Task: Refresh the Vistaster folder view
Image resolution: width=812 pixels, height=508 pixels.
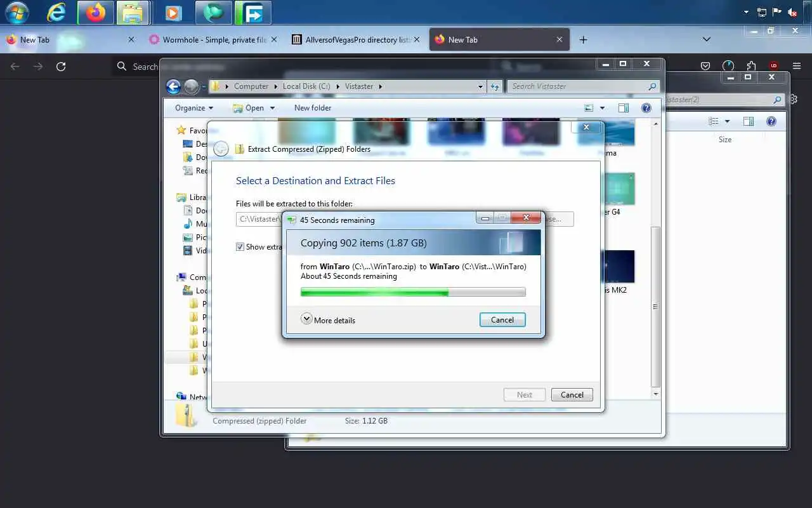Action: click(495, 86)
